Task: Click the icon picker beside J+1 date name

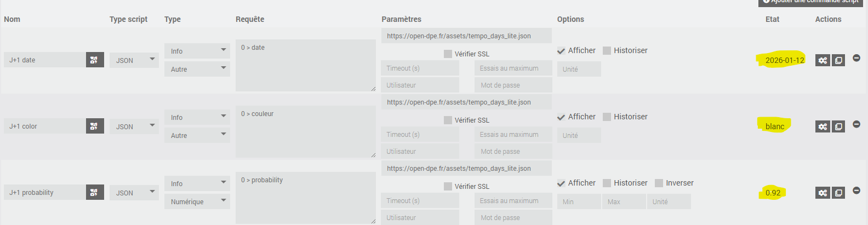Action: tap(95, 60)
